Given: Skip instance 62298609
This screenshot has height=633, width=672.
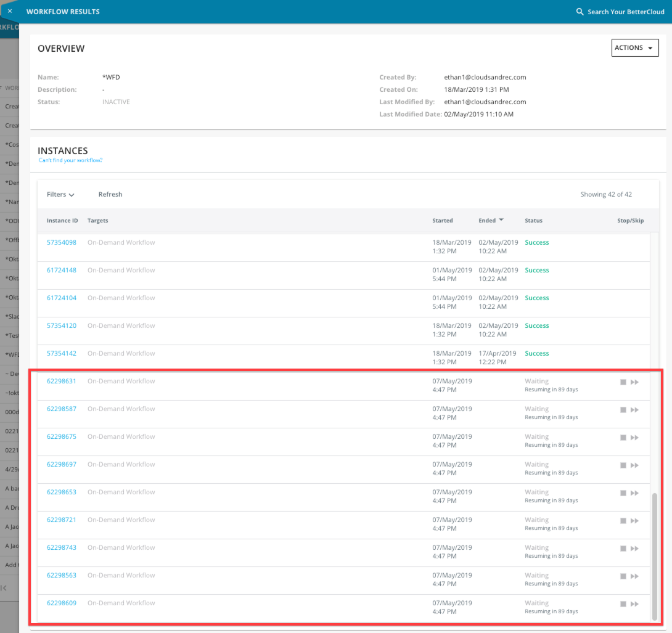Looking at the screenshot, I should point(634,603).
